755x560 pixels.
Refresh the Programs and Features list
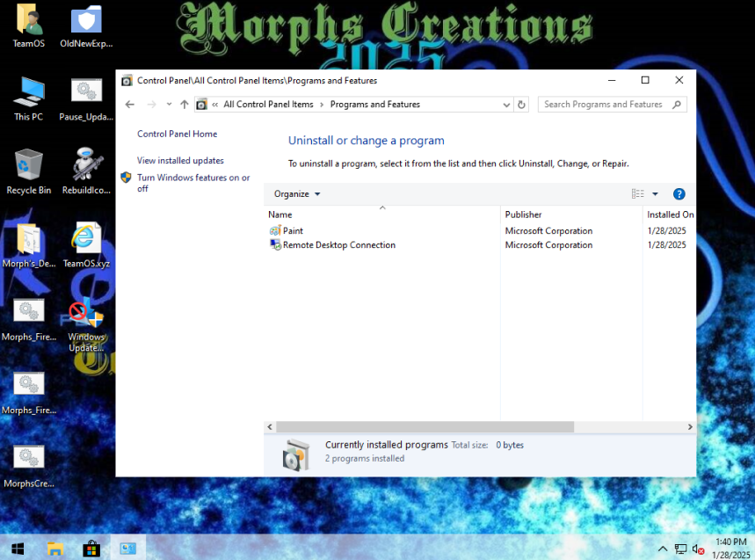pyautogui.click(x=521, y=105)
